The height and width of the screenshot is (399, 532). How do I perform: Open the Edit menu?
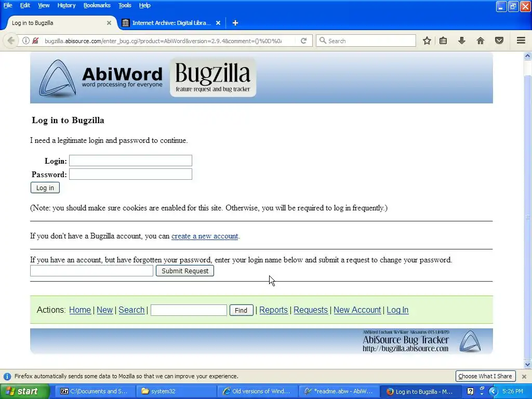click(25, 5)
